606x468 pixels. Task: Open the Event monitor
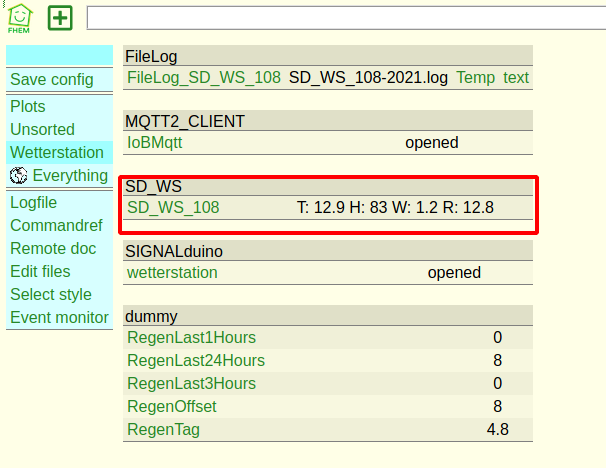coord(59,317)
